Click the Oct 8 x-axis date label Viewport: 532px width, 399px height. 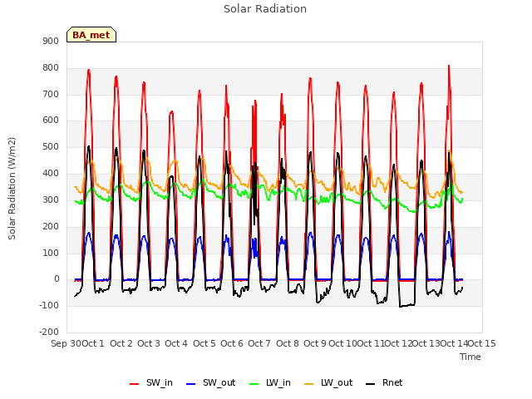pyautogui.click(x=288, y=343)
